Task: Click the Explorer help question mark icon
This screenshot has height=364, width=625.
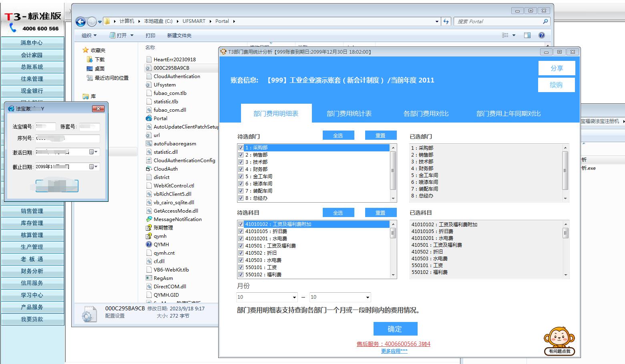Action: pos(541,35)
